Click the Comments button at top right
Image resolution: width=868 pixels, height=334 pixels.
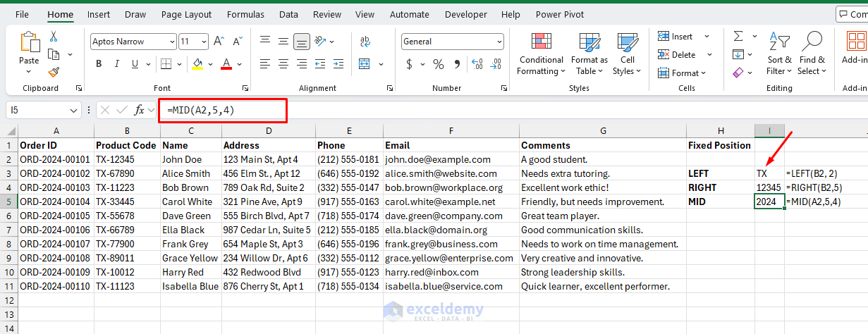pyautogui.click(x=852, y=14)
